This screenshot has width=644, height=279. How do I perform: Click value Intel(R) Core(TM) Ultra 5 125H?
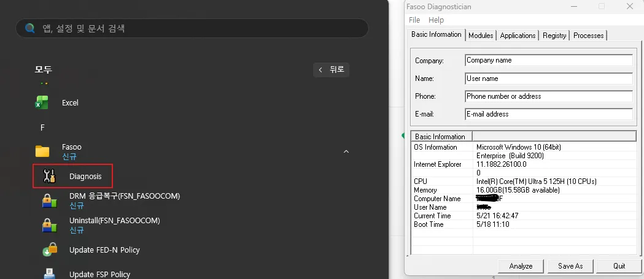537,182
